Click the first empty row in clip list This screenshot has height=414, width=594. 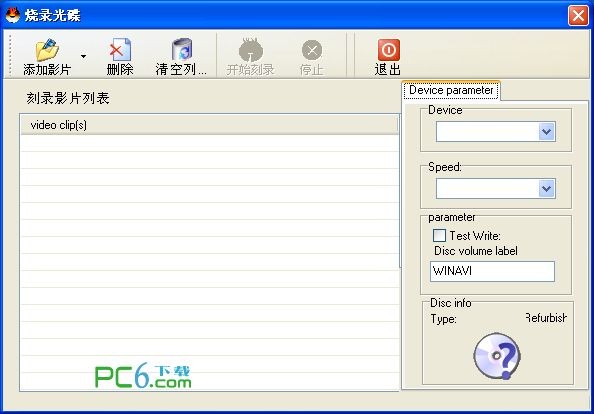point(209,143)
